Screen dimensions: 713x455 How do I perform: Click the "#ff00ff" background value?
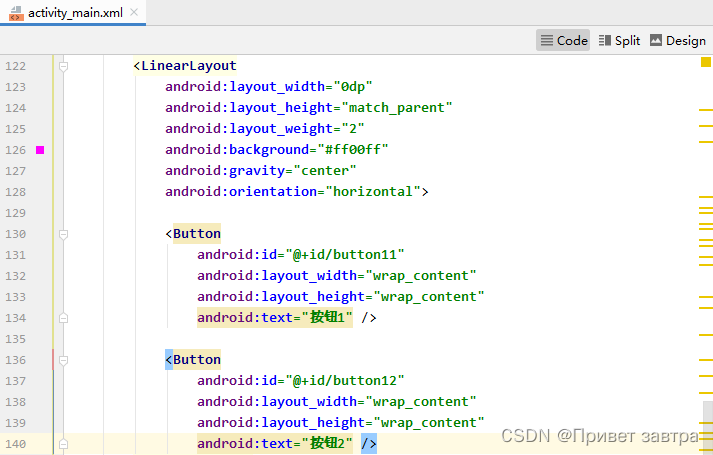tap(353, 150)
